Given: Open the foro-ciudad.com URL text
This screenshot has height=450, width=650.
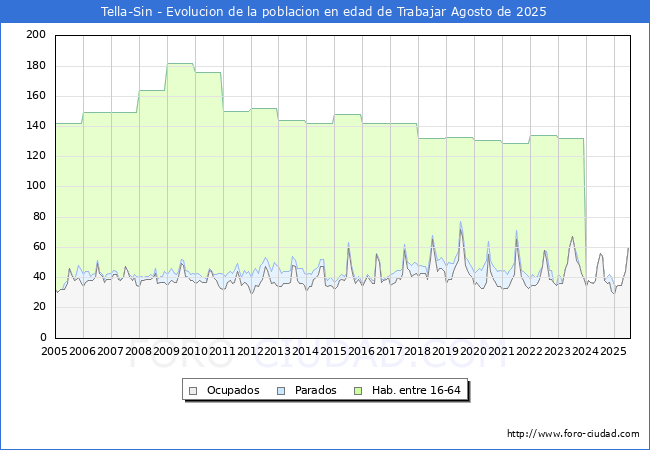Looking at the screenshot, I should (x=573, y=434).
